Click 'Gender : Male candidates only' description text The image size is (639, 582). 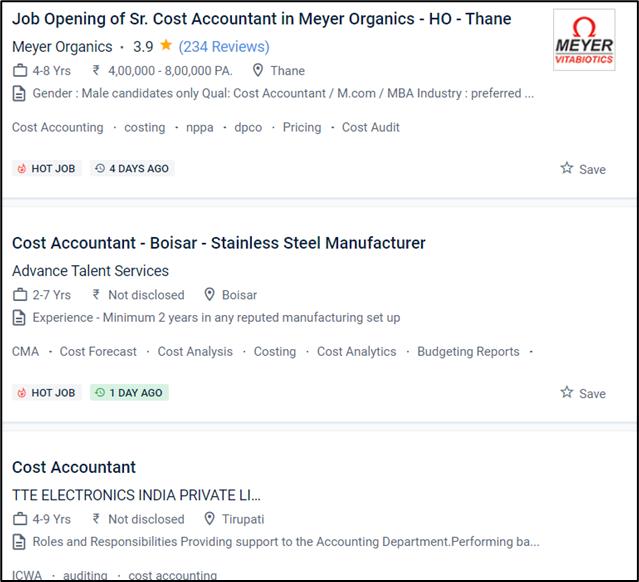[283, 93]
